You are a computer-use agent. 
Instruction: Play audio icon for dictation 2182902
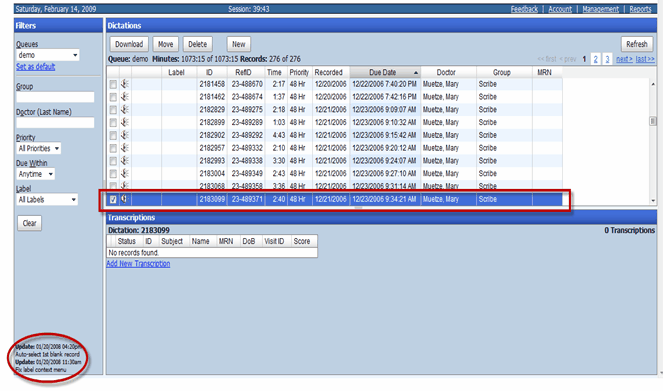pos(125,135)
